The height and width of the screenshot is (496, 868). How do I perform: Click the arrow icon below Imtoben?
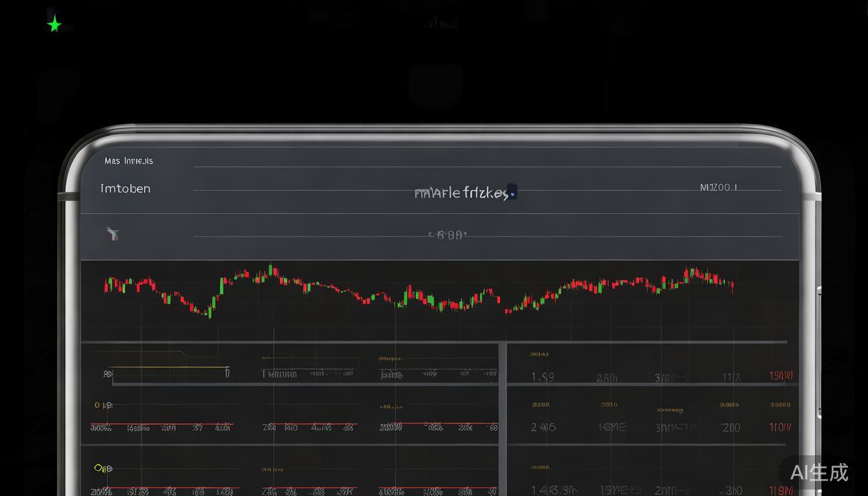(x=113, y=234)
